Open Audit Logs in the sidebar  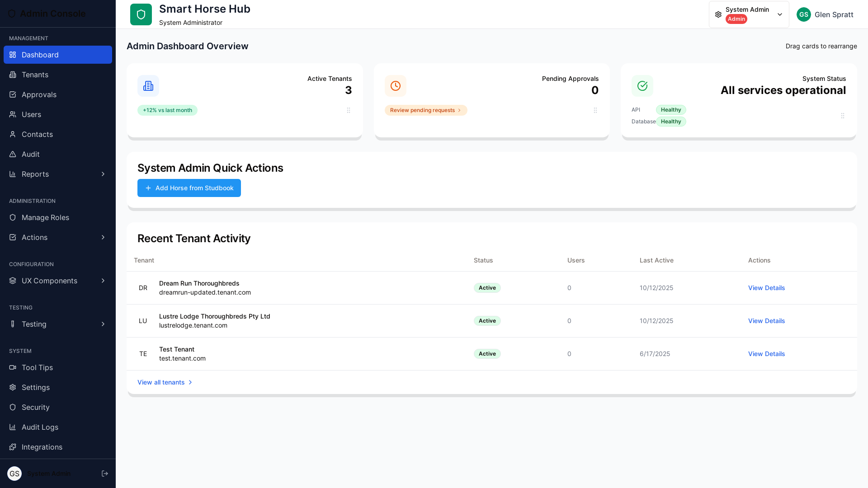click(58, 427)
